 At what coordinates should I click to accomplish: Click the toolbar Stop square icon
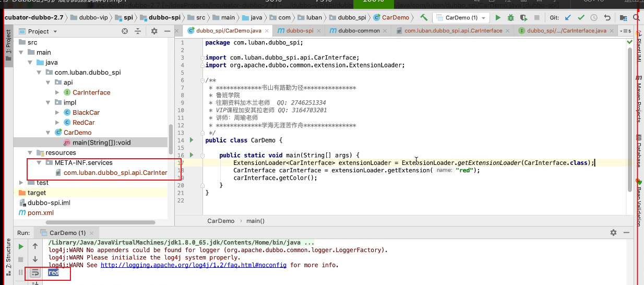pyautogui.click(x=537, y=18)
